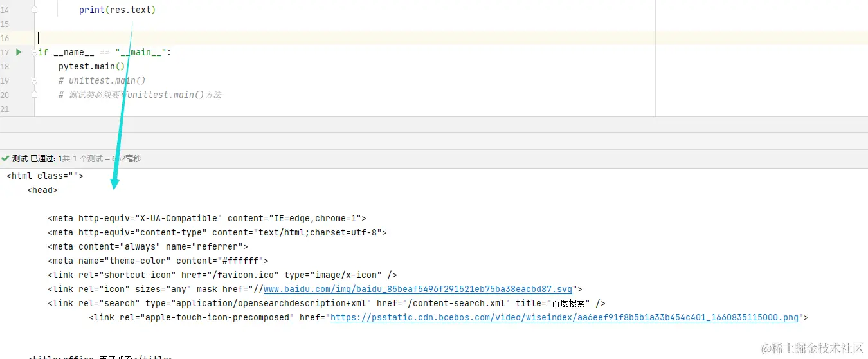Image resolution: width=868 pixels, height=359 pixels.
Task: Open the psstatic.cdn.bcebos.com PNG link
Action: pyautogui.click(x=564, y=318)
